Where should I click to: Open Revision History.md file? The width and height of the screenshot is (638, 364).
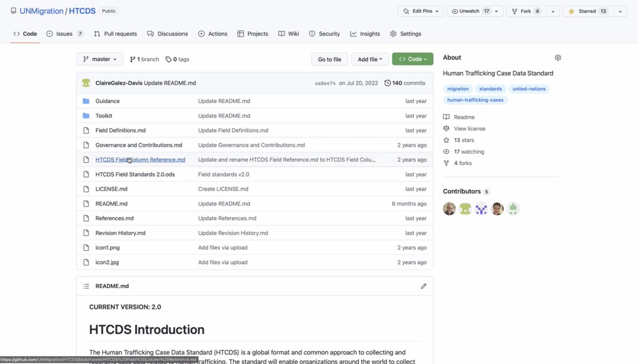[x=121, y=233]
